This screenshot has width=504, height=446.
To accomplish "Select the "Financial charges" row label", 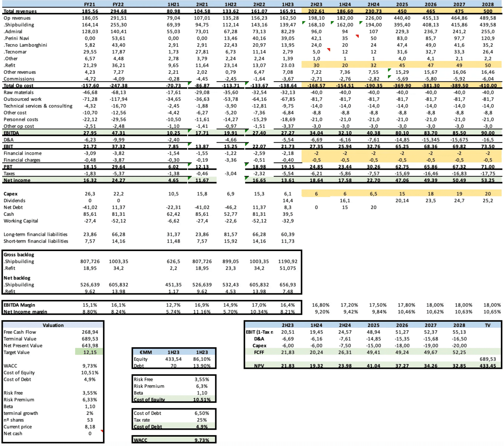I will pos(22,160).
